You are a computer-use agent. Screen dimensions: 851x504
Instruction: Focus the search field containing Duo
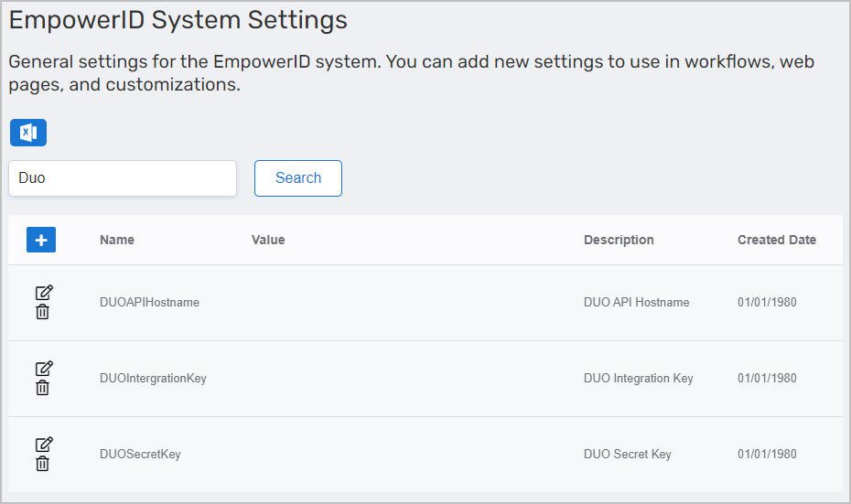click(x=123, y=178)
